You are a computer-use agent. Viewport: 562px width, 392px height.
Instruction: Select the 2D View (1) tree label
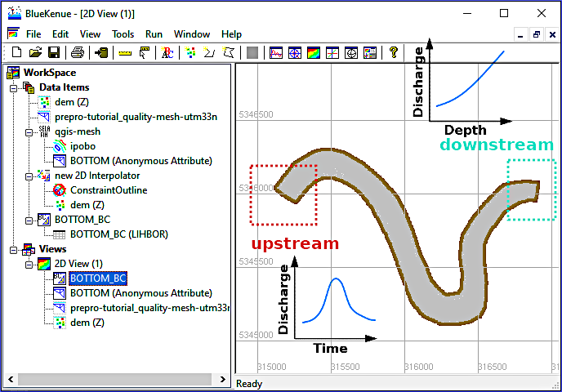pyautogui.click(x=78, y=264)
